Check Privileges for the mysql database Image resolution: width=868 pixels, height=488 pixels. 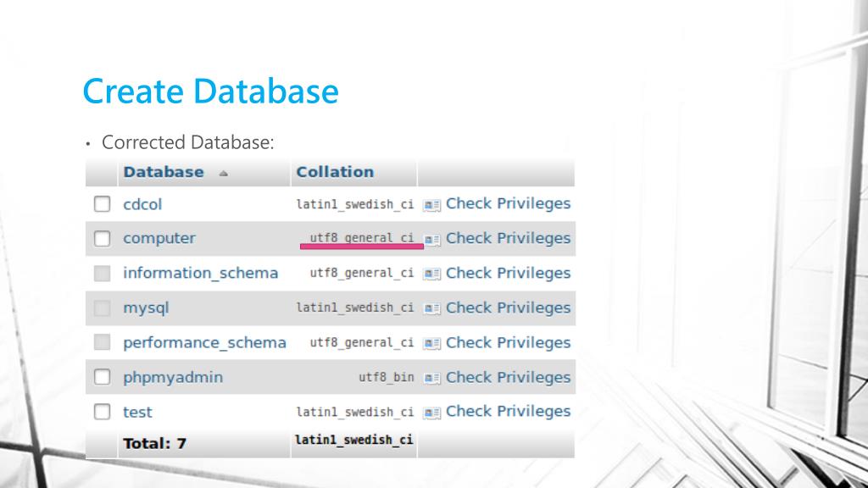[509, 308]
